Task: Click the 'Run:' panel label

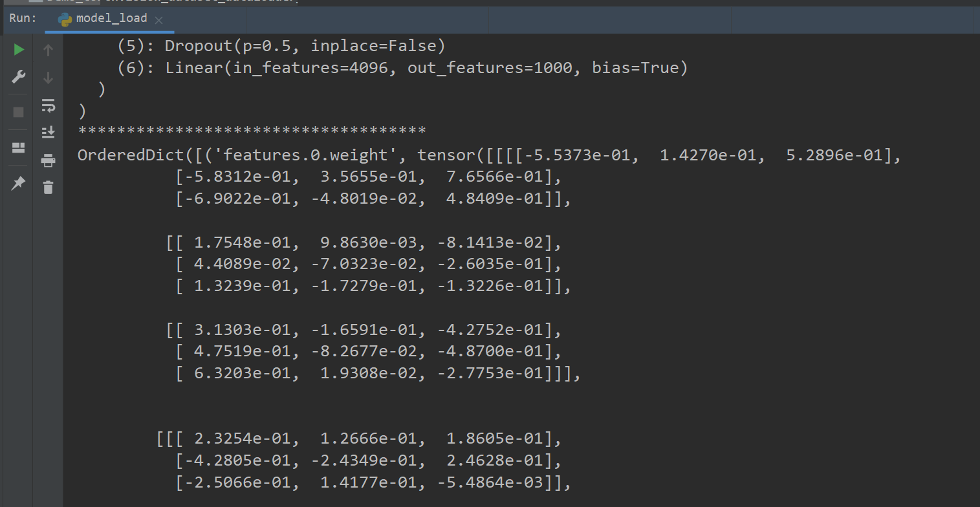Action: (x=23, y=18)
